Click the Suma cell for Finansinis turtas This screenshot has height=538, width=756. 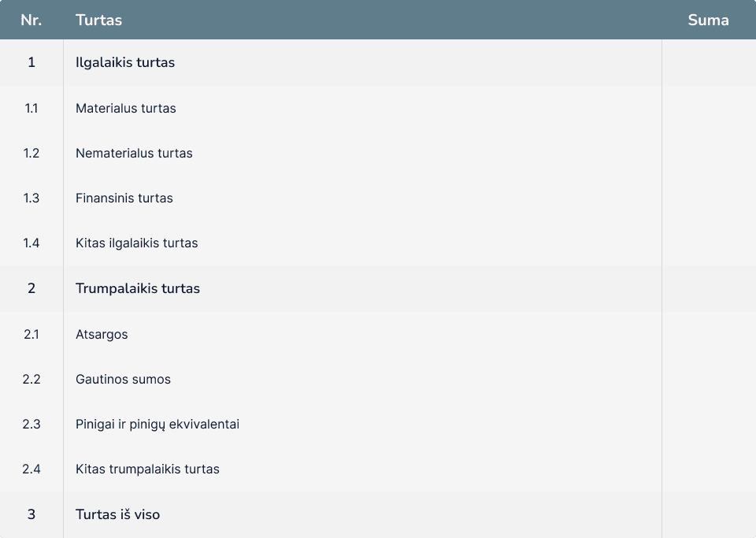pos(709,199)
